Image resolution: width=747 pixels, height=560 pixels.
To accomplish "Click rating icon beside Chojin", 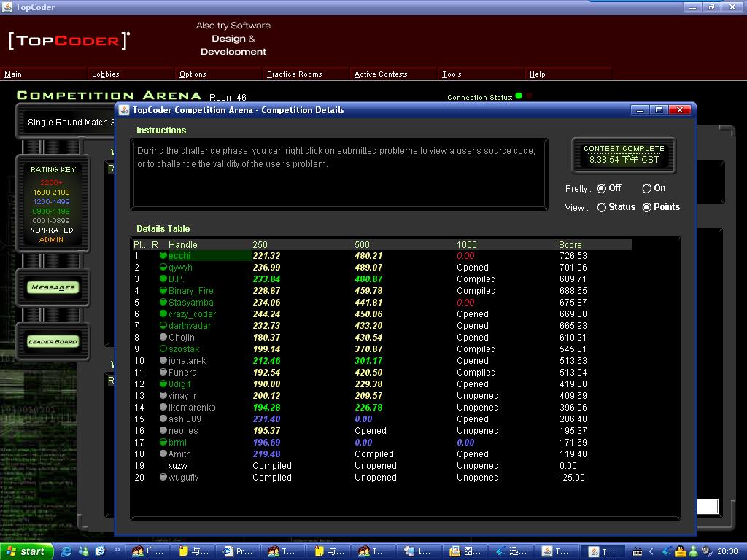I will click(x=163, y=337).
